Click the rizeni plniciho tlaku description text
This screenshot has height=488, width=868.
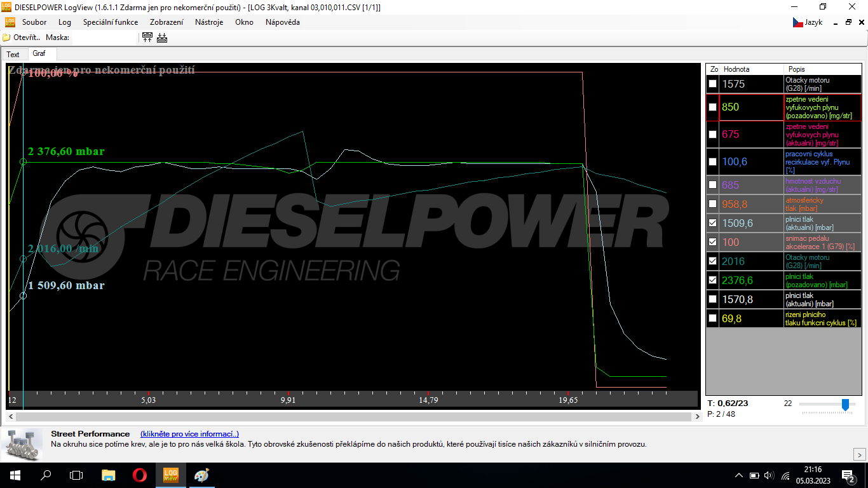click(821, 318)
